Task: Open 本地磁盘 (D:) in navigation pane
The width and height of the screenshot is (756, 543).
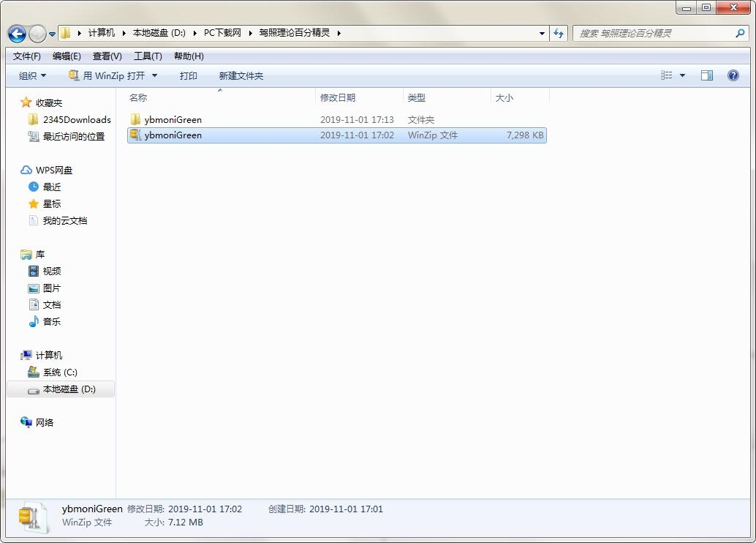Action: [61, 389]
